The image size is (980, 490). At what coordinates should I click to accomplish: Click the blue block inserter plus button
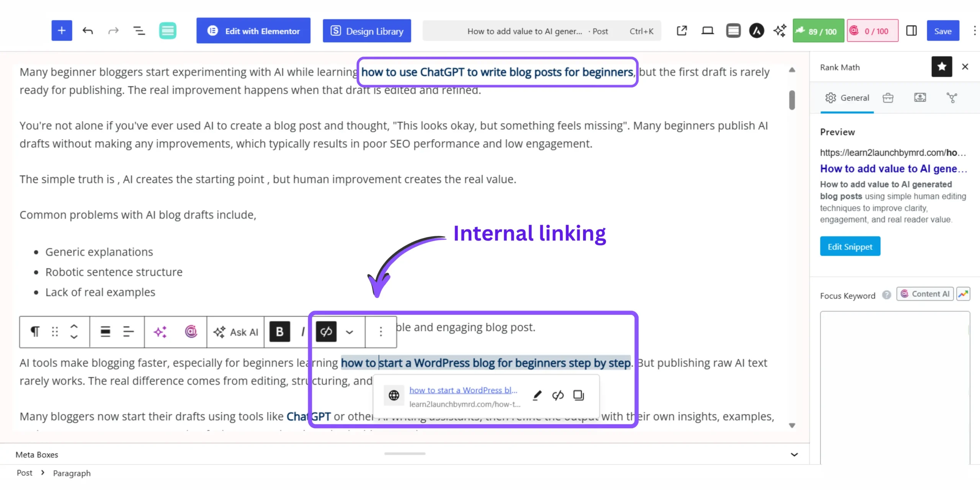(x=62, y=31)
